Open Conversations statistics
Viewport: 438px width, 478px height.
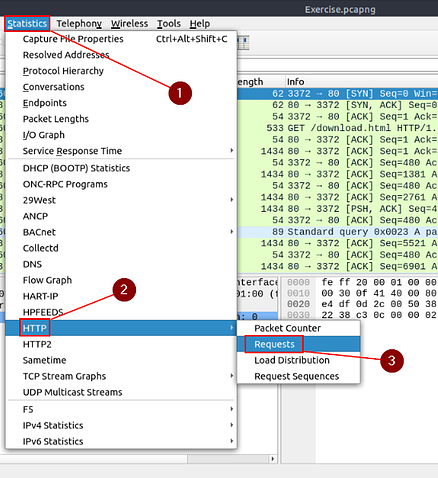point(121,87)
